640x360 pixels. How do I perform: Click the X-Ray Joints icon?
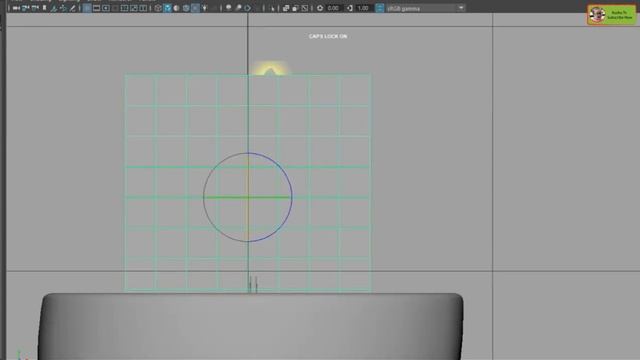pyautogui.click(x=304, y=8)
